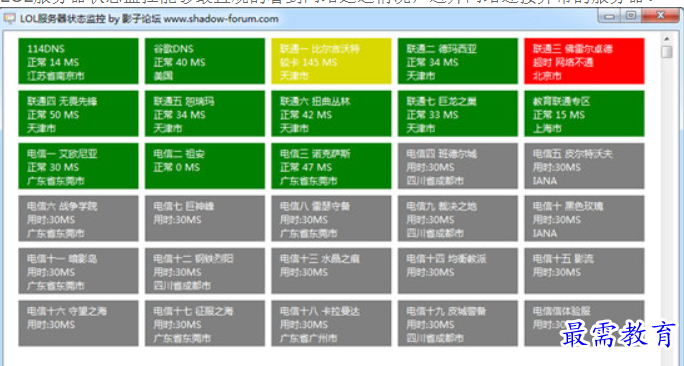The height and width of the screenshot is (366, 684).
Task: Select the 联通二 德玛西亚 tile
Action: click(458, 61)
